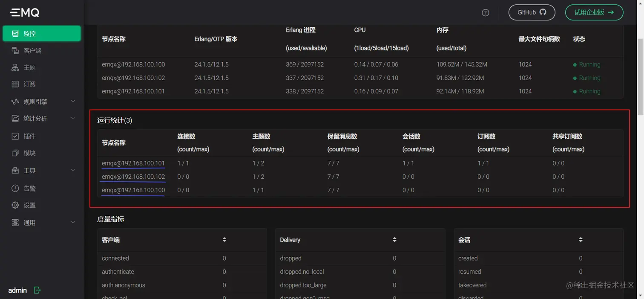Expand the 统计分析 menu chevron
Screen dimensions: 644x299
point(73,118)
